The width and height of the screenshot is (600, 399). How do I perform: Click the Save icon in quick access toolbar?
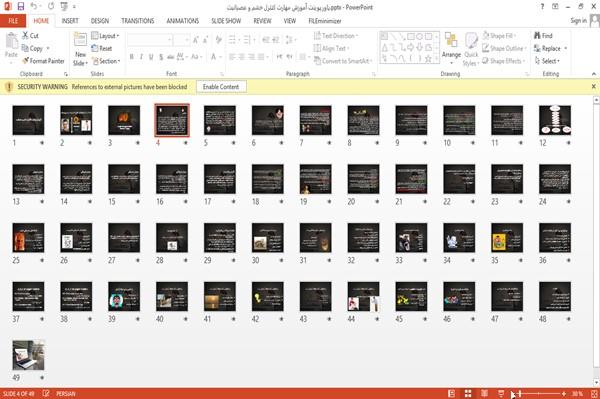tap(21, 7)
